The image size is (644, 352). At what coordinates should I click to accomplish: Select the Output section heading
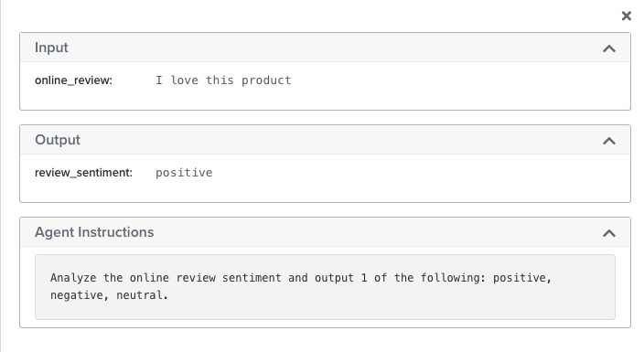click(x=58, y=140)
